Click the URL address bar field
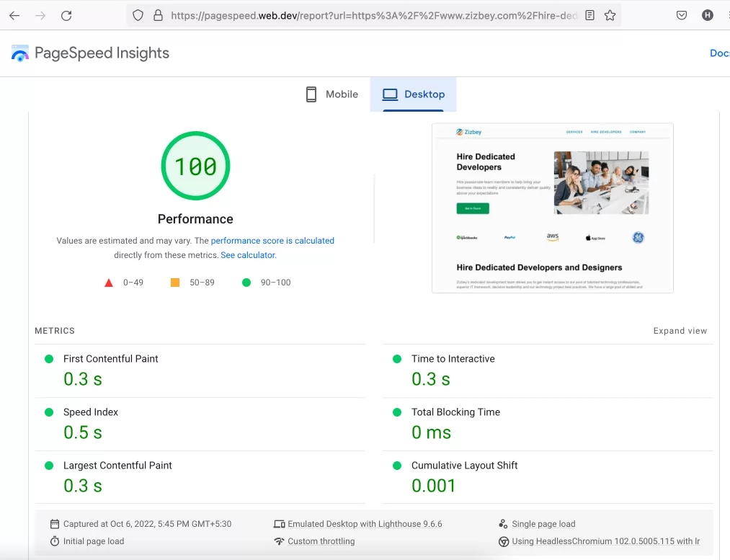Screen dimensions: 730x560 coord(373,15)
